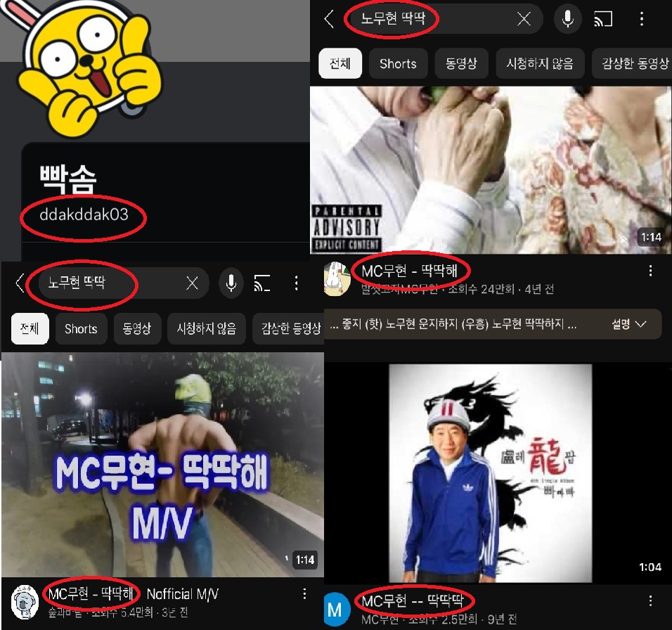The width and height of the screenshot is (672, 630).
Task: Play the blue tracksuit album cover video
Action: click(x=491, y=471)
